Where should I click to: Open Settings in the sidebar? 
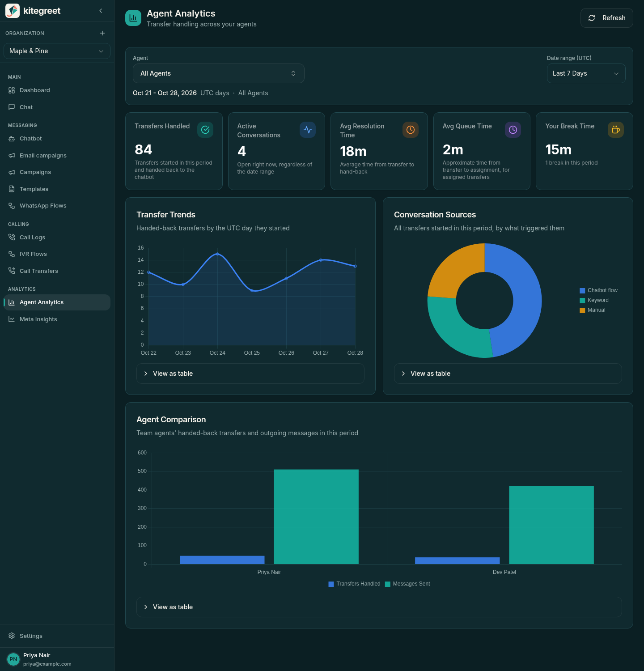57,636
